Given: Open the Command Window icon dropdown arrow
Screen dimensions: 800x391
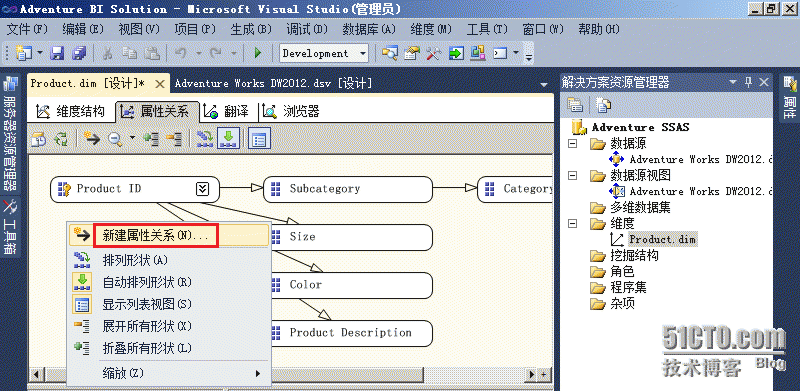Looking at the screenshot, I should pos(516,53).
